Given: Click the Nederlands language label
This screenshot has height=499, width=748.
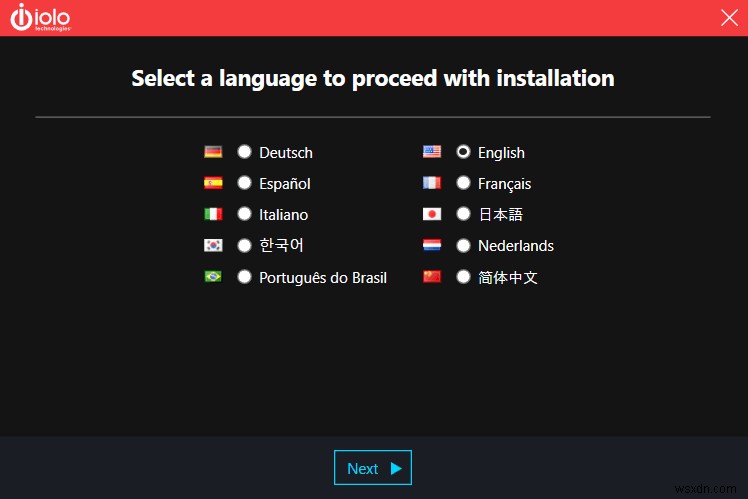Looking at the screenshot, I should pos(516,246).
